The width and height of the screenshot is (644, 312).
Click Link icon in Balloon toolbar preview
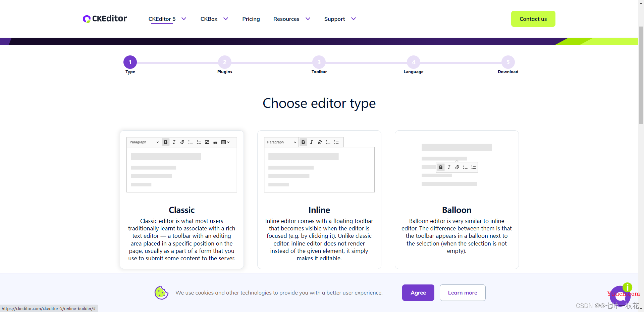(457, 167)
